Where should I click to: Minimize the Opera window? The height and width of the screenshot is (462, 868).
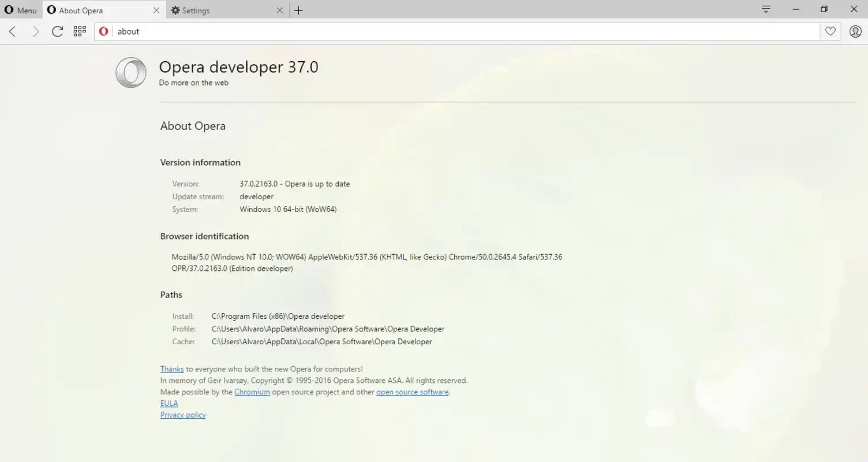(796, 9)
